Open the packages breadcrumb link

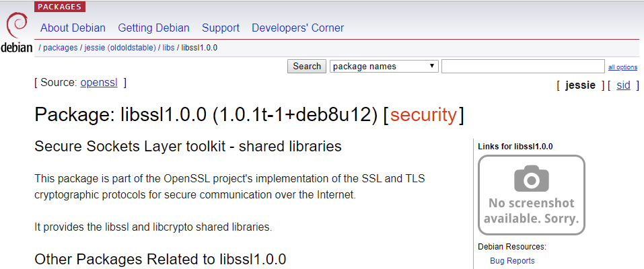click(x=61, y=48)
